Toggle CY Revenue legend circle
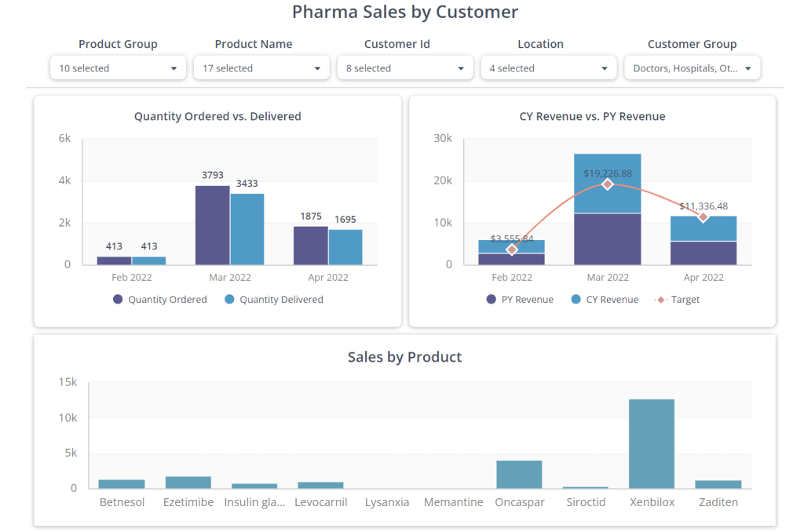Image resolution: width=804 pixels, height=532 pixels. (576, 299)
